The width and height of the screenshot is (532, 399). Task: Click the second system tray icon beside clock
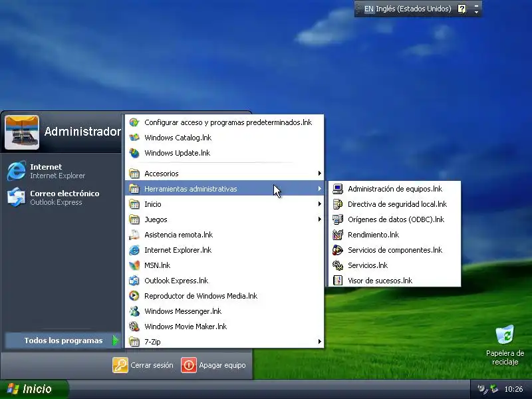pyautogui.click(x=494, y=389)
